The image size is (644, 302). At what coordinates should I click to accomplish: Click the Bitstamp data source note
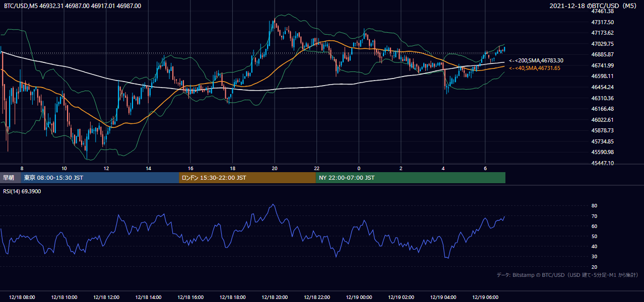pyautogui.click(x=567, y=275)
